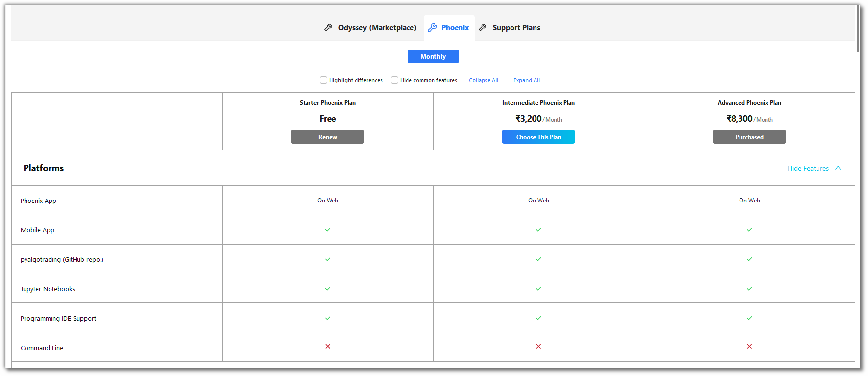Click Choose This Plan for Intermediate plan
The image size is (868, 376).
click(x=538, y=137)
